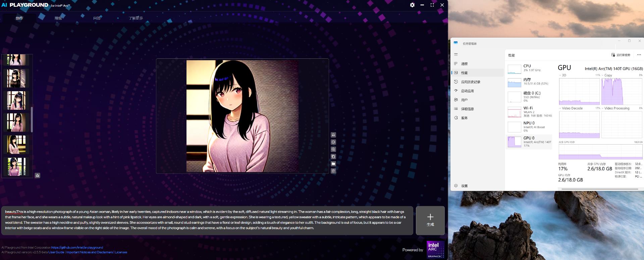This screenshot has width=644, height=260.
Task: Show 详细信息 in Task Manager
Action: (477, 109)
